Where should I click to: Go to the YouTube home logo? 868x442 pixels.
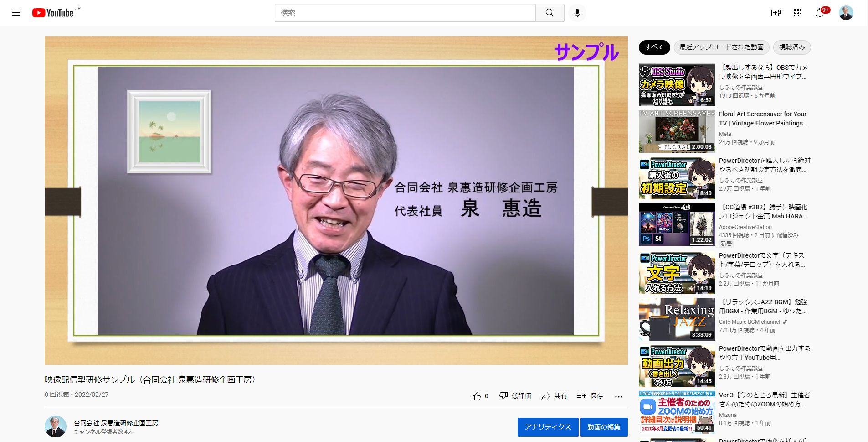pos(53,13)
